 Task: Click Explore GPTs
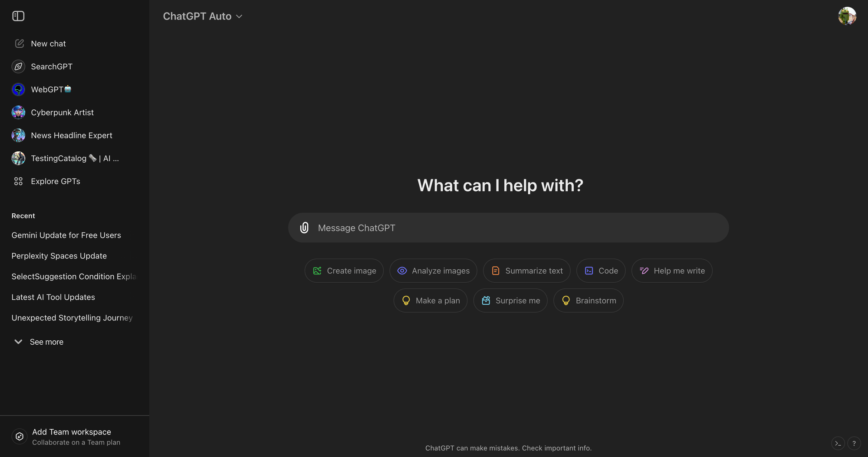pyautogui.click(x=55, y=181)
